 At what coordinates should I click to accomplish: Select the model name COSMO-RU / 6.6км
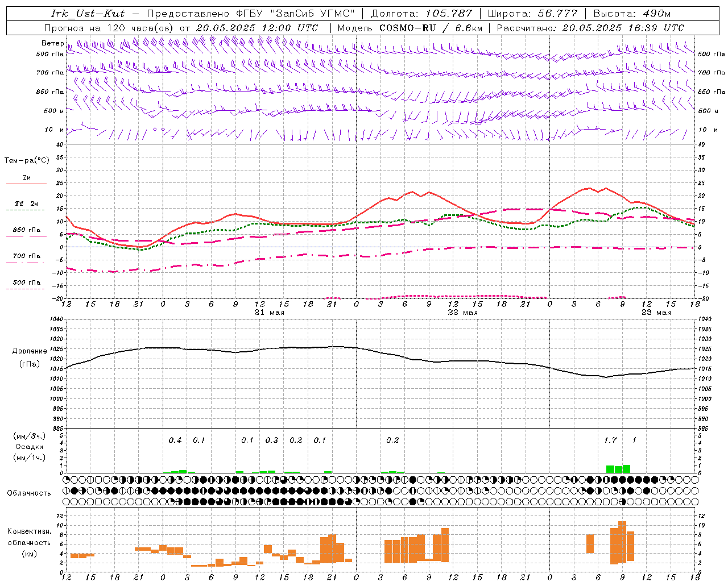coord(431,28)
